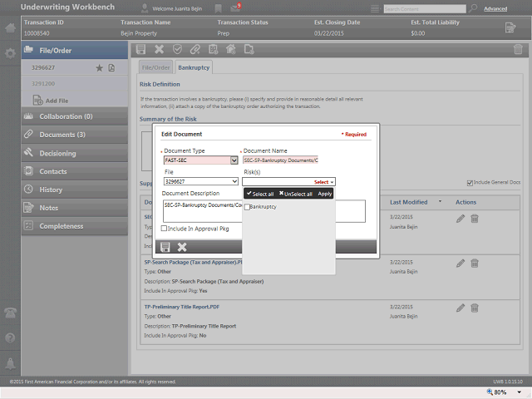
Task: Open the settings gear in left rail
Action: point(10,53)
